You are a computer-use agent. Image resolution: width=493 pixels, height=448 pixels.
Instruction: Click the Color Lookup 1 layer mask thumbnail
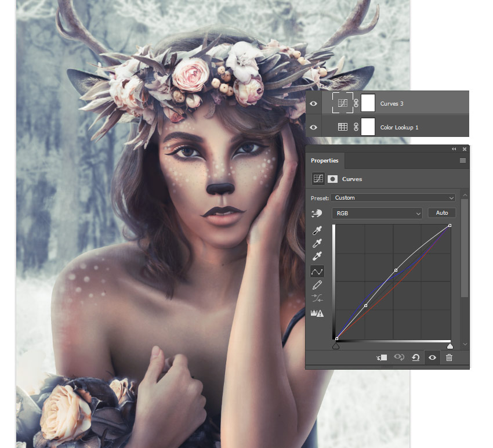368,127
